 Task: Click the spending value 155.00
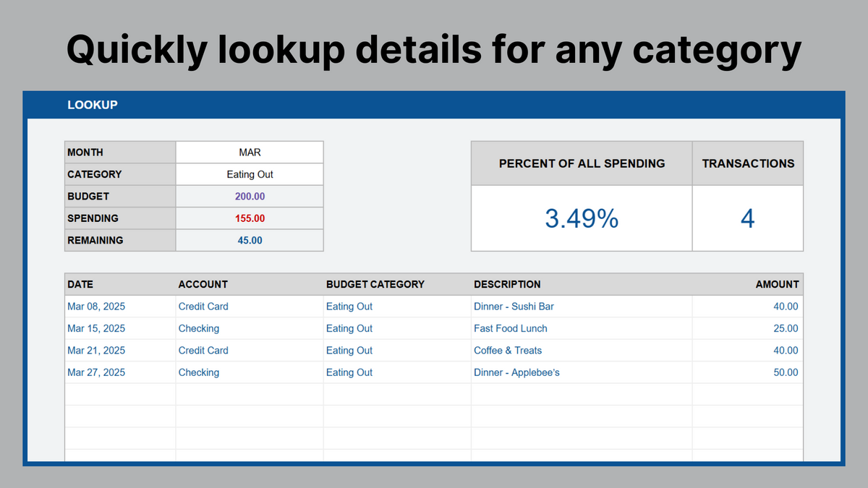[250, 218]
